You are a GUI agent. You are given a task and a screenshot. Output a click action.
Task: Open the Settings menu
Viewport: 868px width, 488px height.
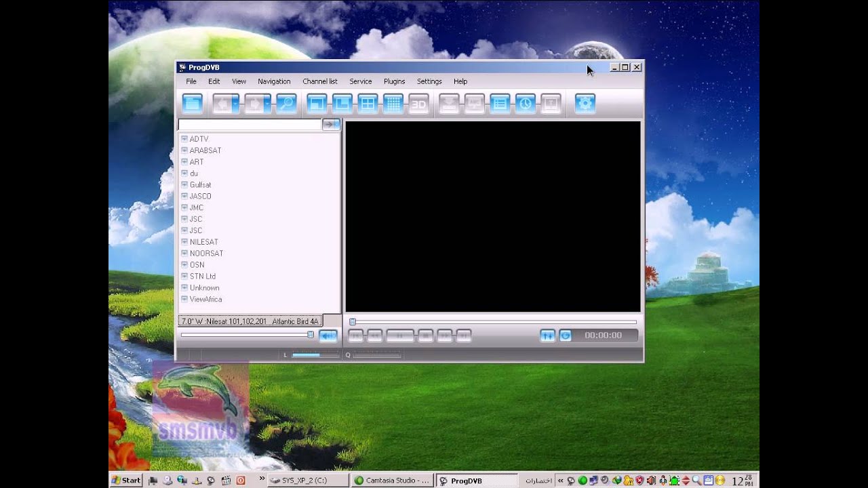[429, 81]
